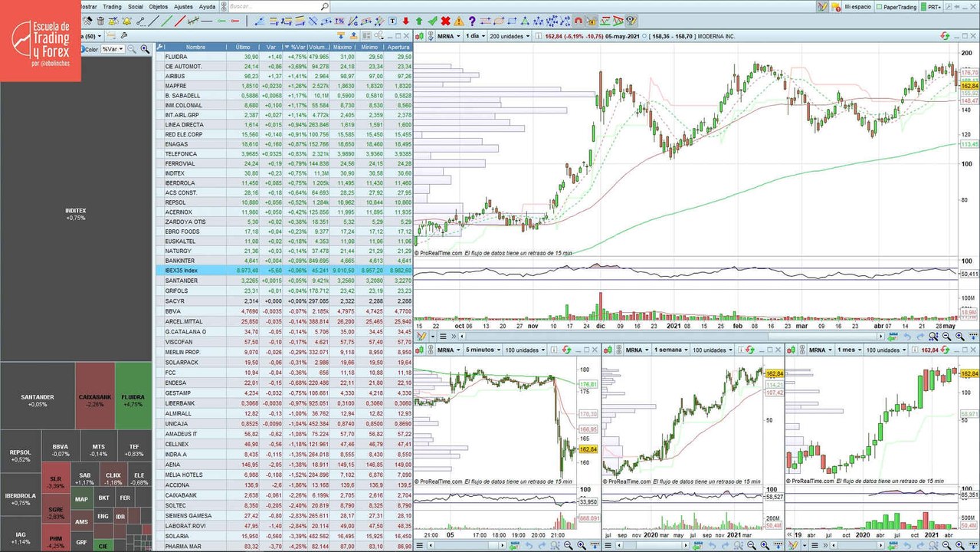Click the refresh icon on daily MRNA chart
980x552 pixels.
[945, 36]
